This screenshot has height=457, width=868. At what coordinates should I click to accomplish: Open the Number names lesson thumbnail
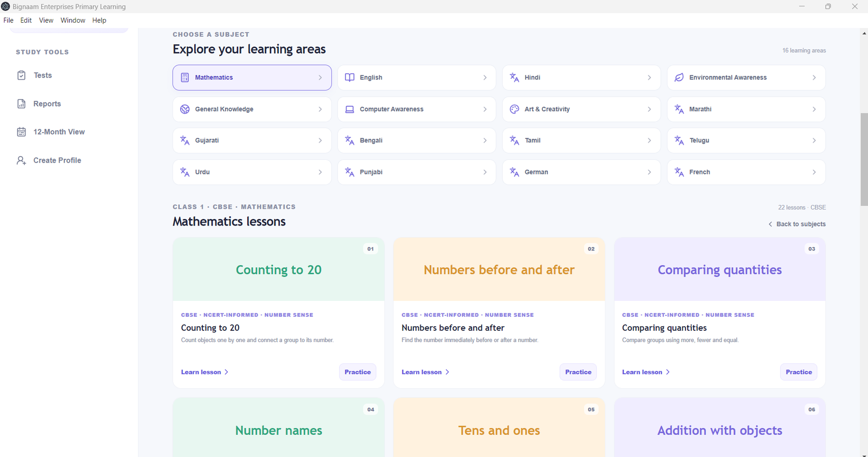[279, 427]
